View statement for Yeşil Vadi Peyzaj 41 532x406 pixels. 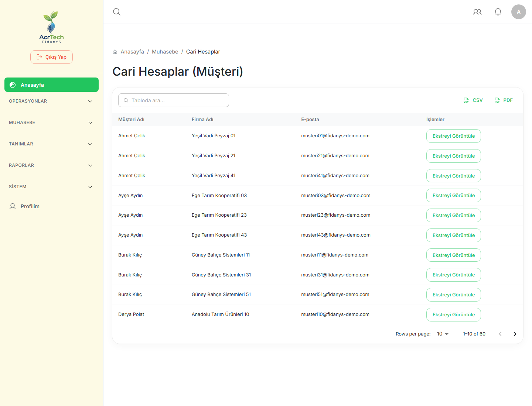pos(454,176)
